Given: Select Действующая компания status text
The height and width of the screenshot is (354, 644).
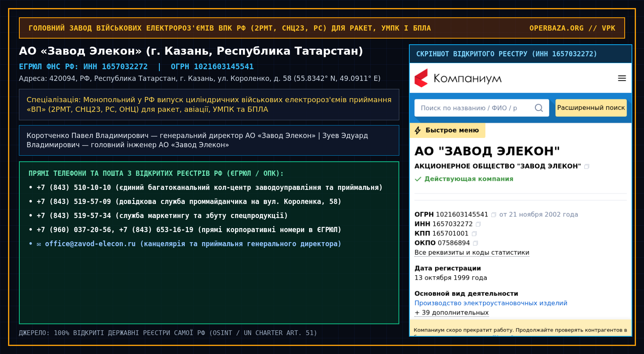Looking at the screenshot, I should coord(469,179).
